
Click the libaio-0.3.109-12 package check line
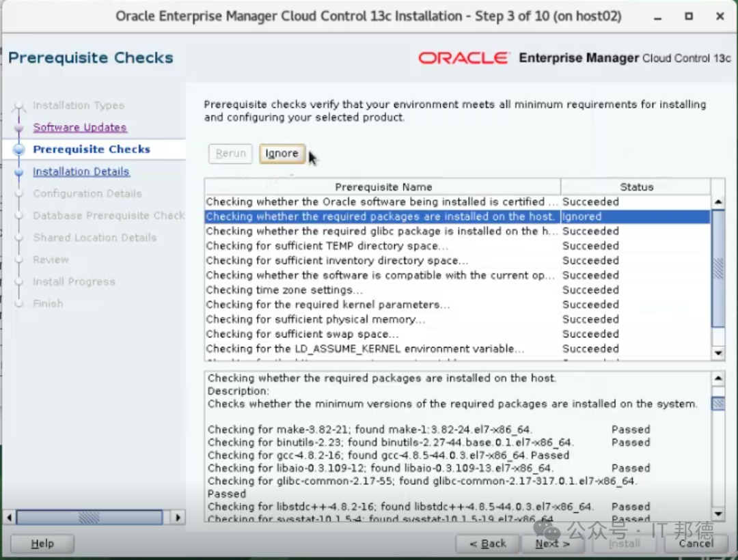click(428, 468)
